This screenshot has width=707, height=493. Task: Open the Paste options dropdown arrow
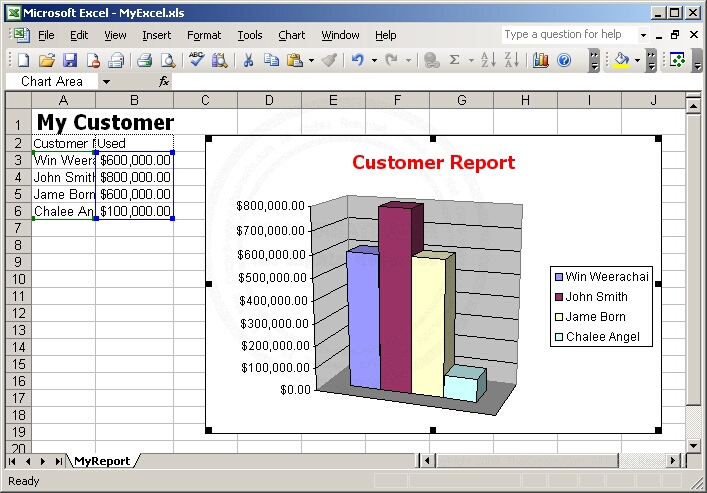pos(312,60)
